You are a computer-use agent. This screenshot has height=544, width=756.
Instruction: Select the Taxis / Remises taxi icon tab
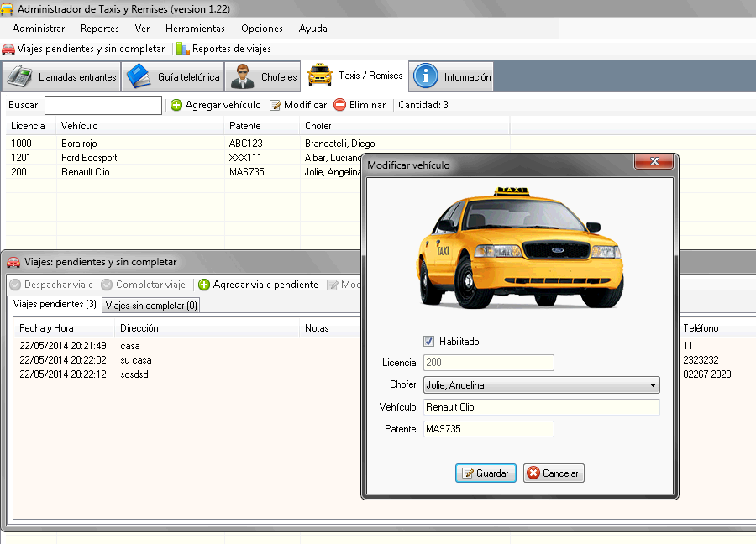click(354, 76)
